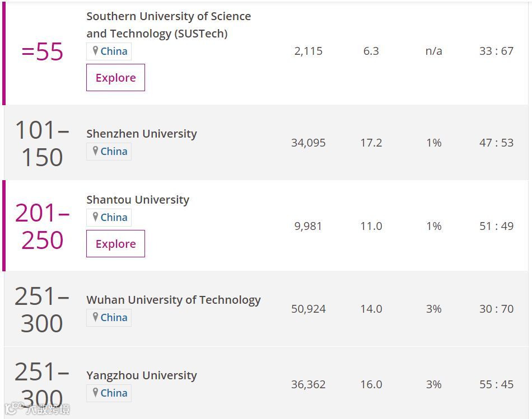Click the location pin under Shantou University

coord(95,217)
